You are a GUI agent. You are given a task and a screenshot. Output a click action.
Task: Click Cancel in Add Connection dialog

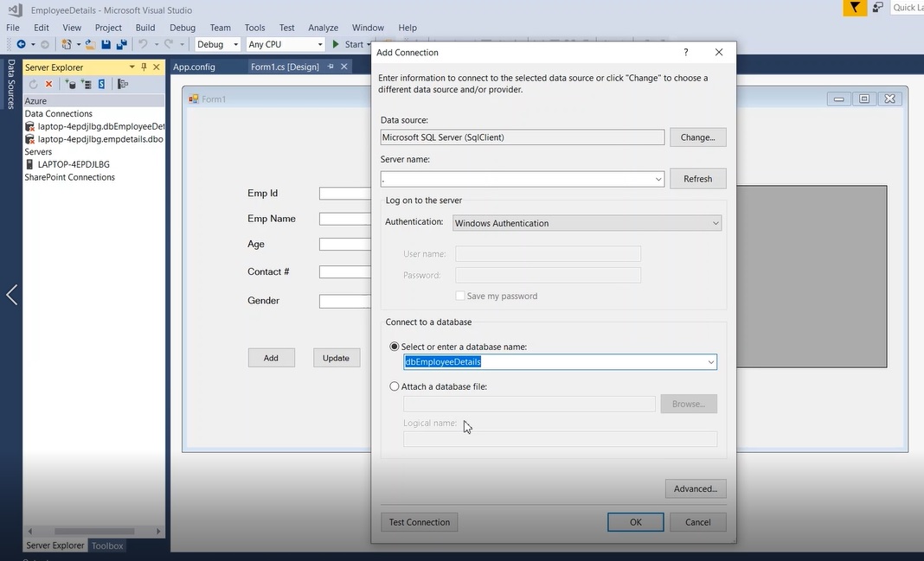[x=697, y=522]
